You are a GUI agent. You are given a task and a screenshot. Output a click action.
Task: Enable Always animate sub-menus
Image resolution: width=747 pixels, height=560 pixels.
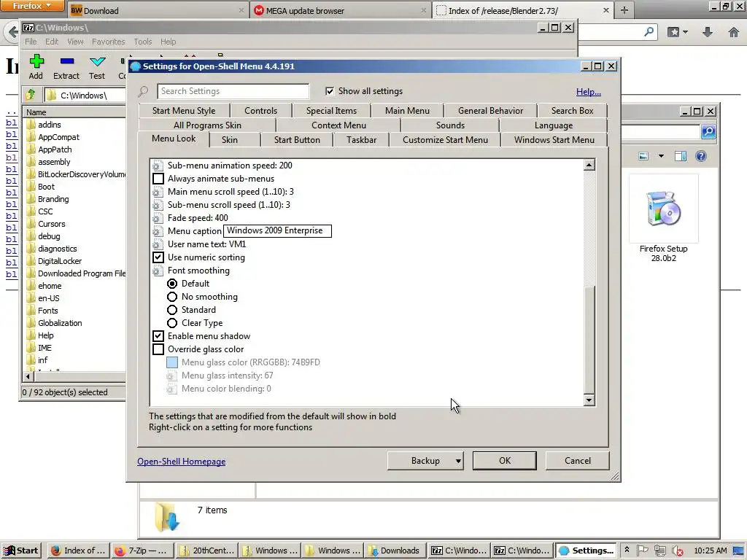(158, 179)
